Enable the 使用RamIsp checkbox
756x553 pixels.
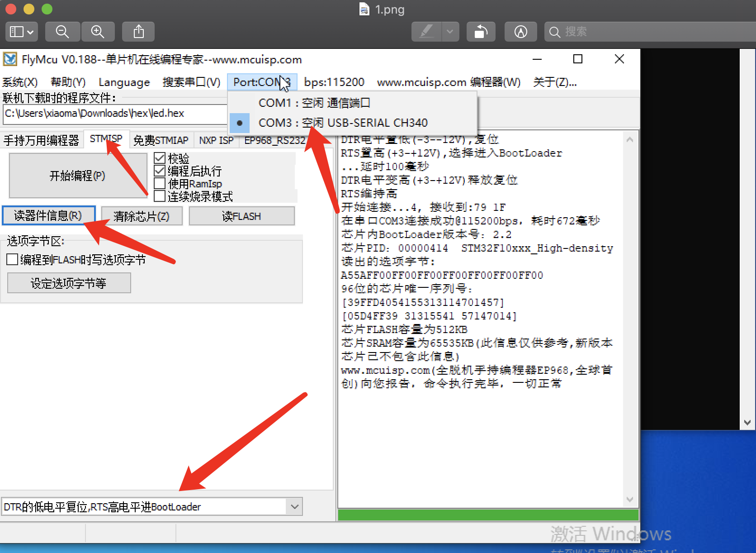[x=160, y=183]
